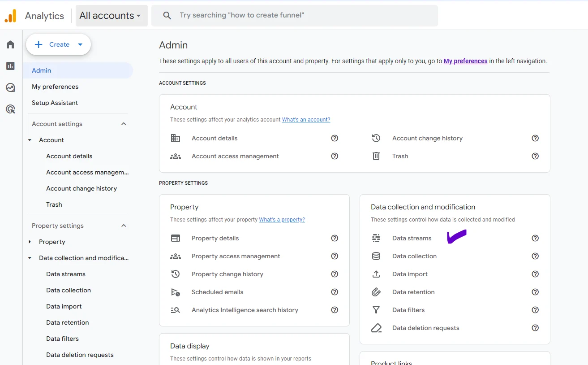Open the Explore icon in left rail

click(x=10, y=87)
